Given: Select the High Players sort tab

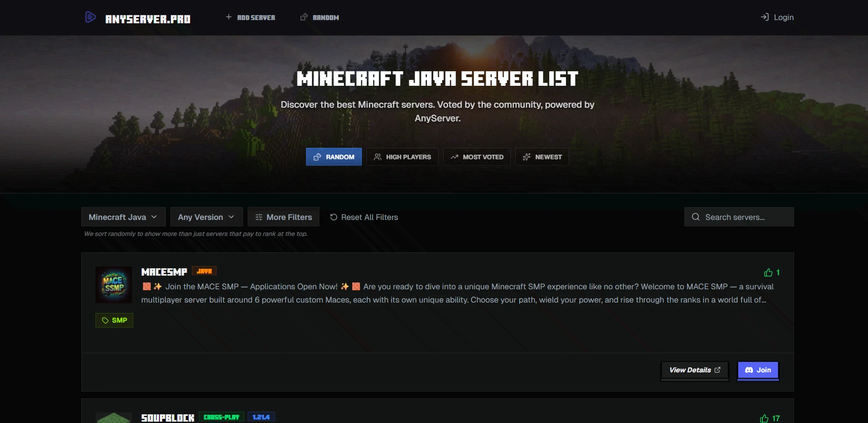Looking at the screenshot, I should [402, 157].
